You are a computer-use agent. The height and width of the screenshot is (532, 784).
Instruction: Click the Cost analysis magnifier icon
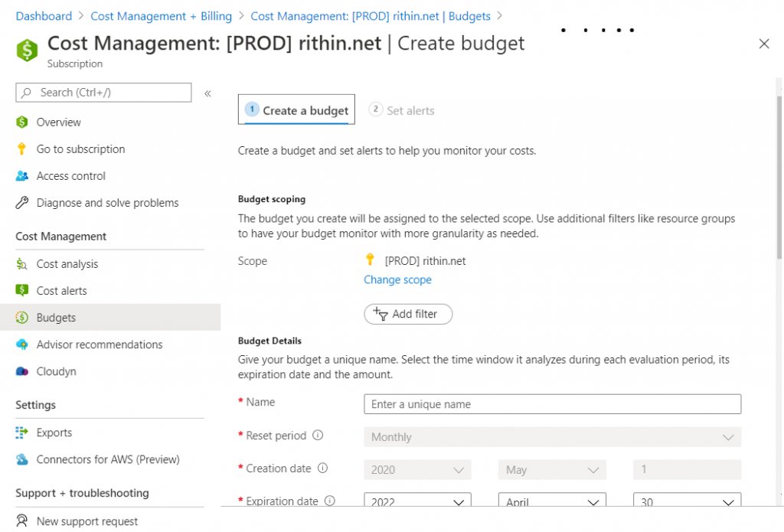22,264
